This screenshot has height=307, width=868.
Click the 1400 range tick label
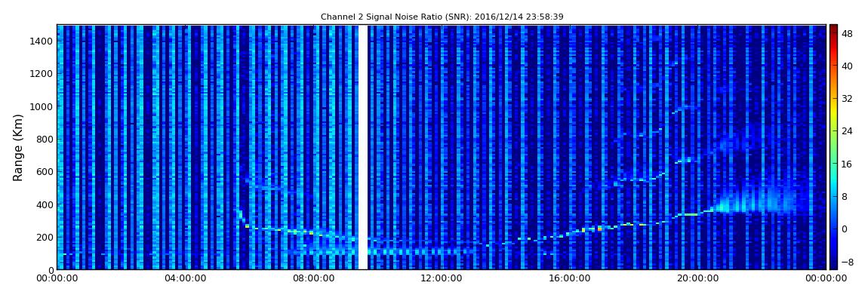[42, 41]
